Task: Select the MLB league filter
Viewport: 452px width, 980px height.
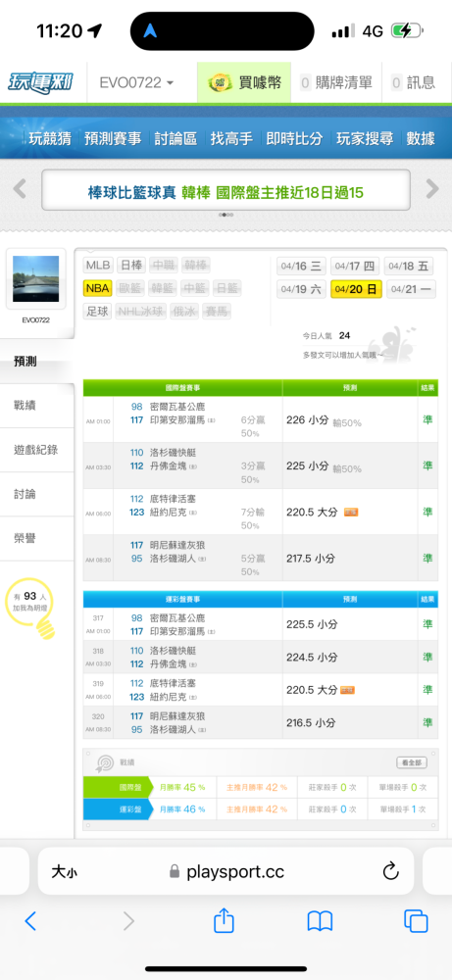Action: pos(98,265)
